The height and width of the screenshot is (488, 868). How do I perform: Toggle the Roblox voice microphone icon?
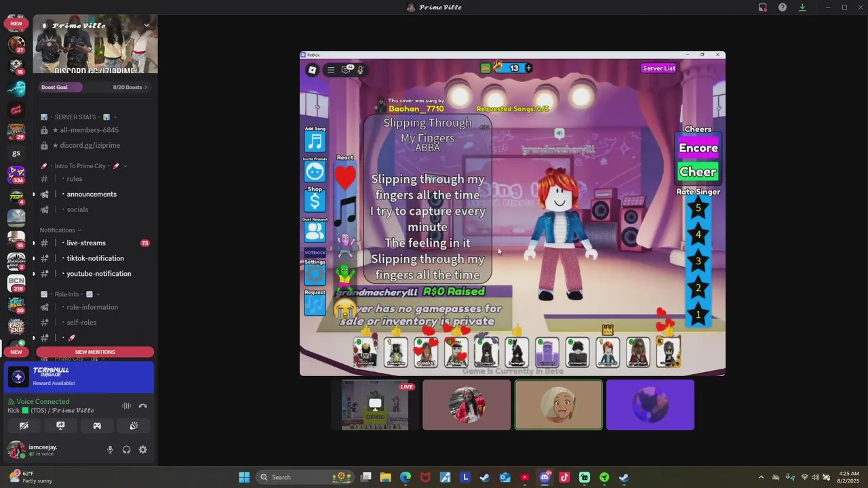coord(361,70)
